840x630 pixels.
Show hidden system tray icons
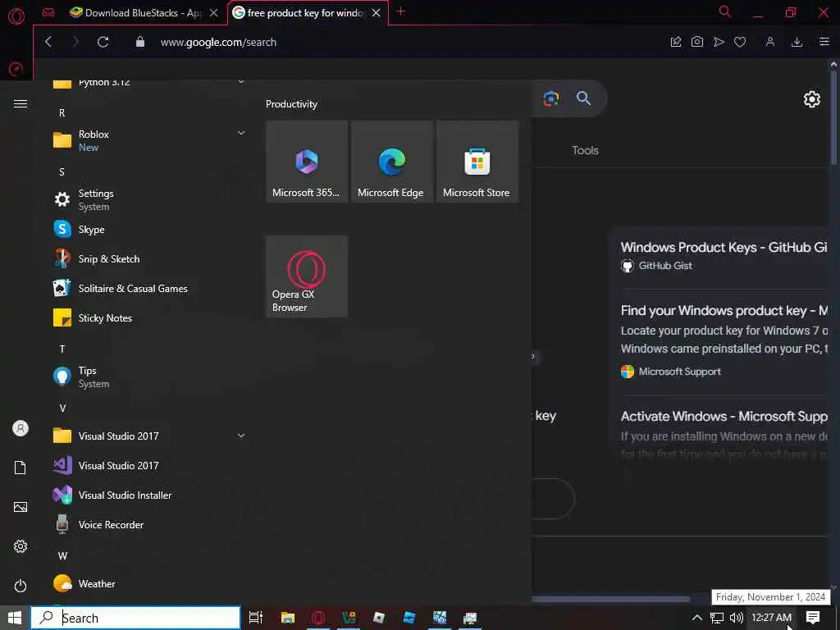(x=696, y=618)
